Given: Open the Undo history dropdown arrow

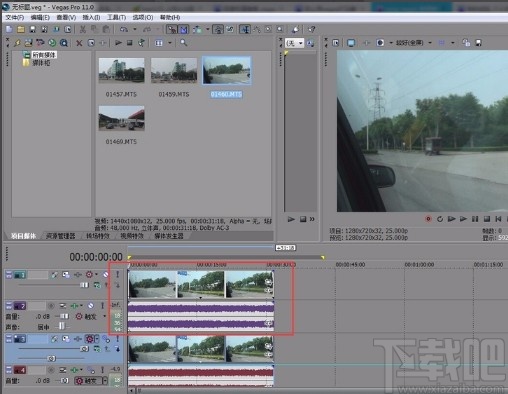Looking at the screenshot, I should coord(135,29).
